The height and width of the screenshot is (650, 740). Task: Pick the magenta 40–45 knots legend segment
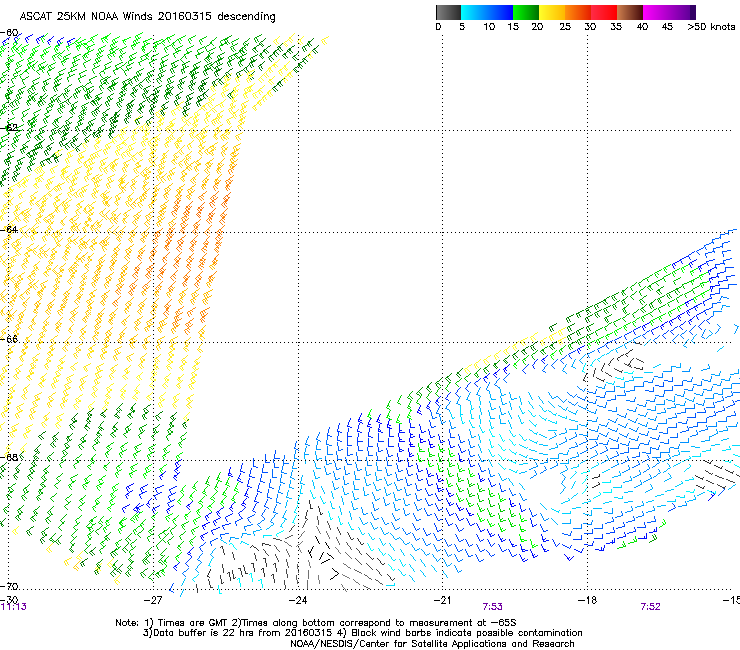pyautogui.click(x=656, y=12)
